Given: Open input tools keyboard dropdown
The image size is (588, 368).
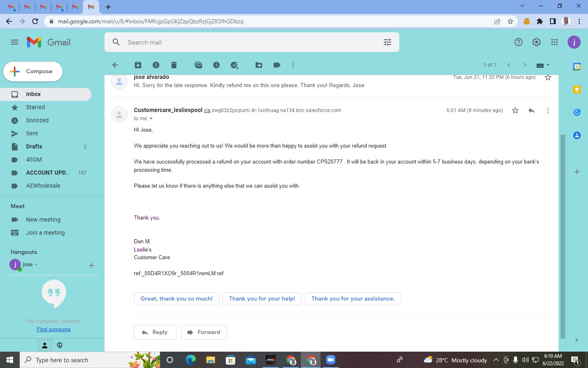Looking at the screenshot, I should [x=543, y=65].
